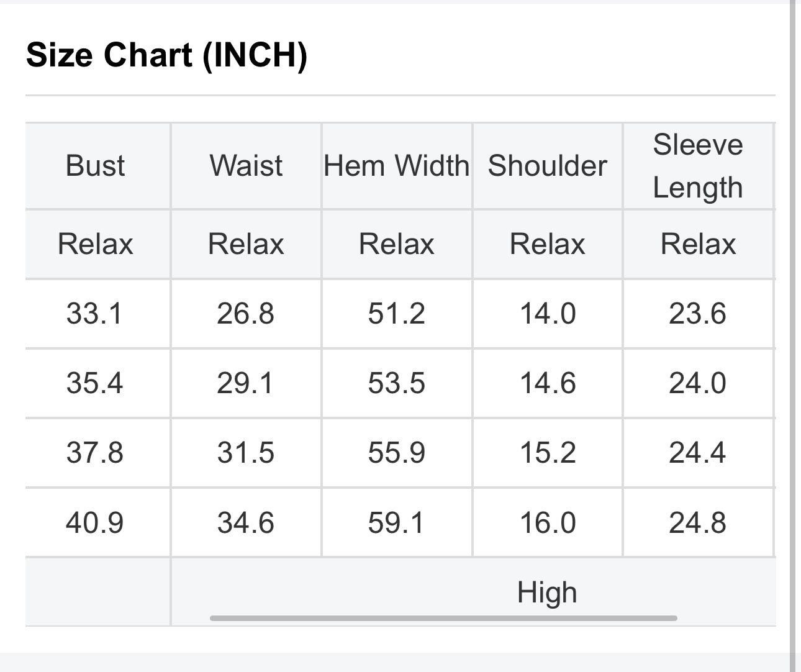Select the 33.1 bust measurement cell

coord(95,313)
